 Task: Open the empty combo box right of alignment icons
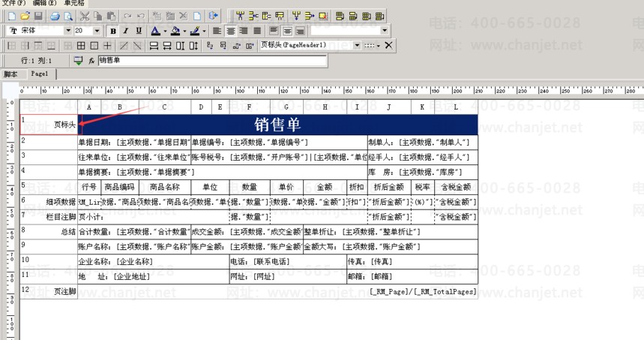tap(385, 31)
